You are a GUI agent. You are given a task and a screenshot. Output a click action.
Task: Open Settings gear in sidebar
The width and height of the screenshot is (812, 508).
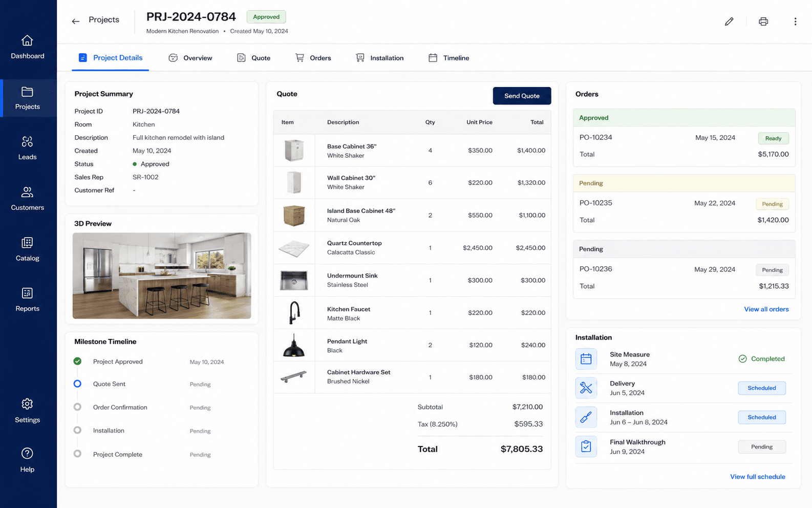pos(27,404)
